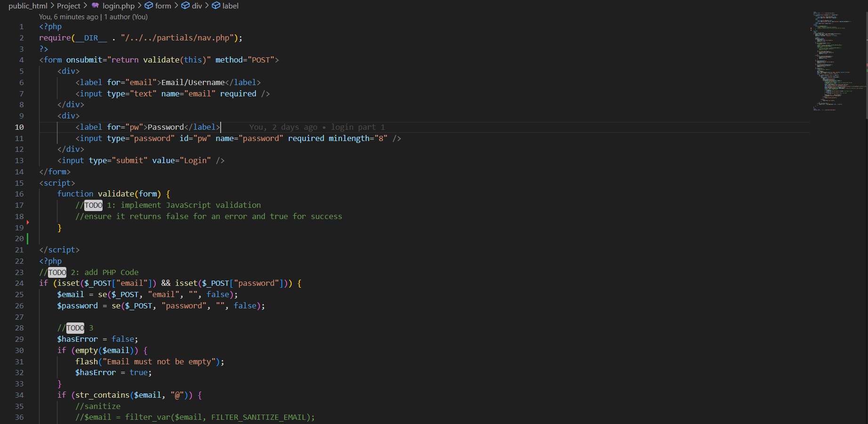Viewport: 868px width, 424px height.
Task: Click the highlighted TODO tag on line 28
Action: (75, 328)
